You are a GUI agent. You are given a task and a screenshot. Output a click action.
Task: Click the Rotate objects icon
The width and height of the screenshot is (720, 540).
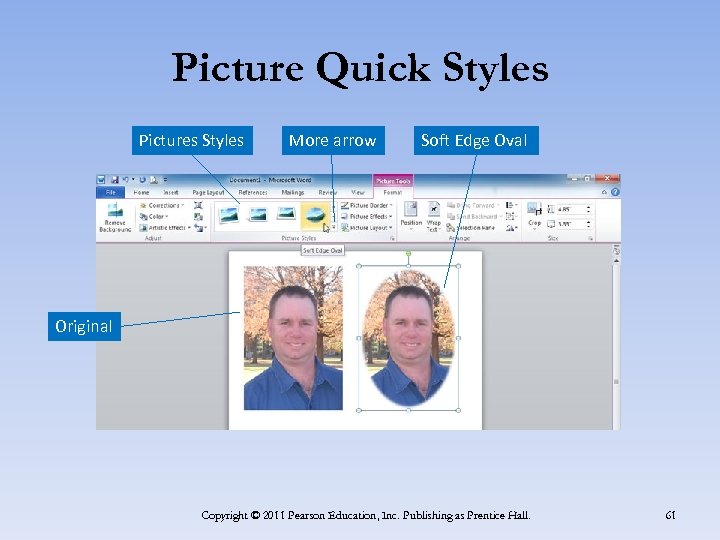(511, 227)
